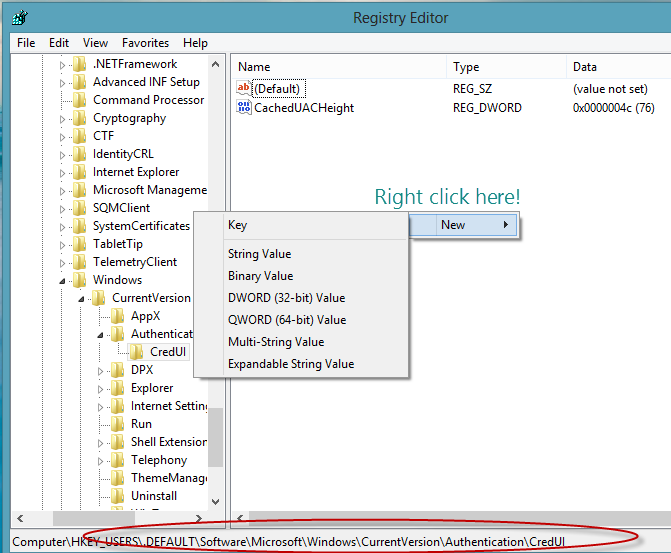671x553 pixels.
Task: Click the tree pane vertical scrollbar thumb
Action: (x=215, y=437)
